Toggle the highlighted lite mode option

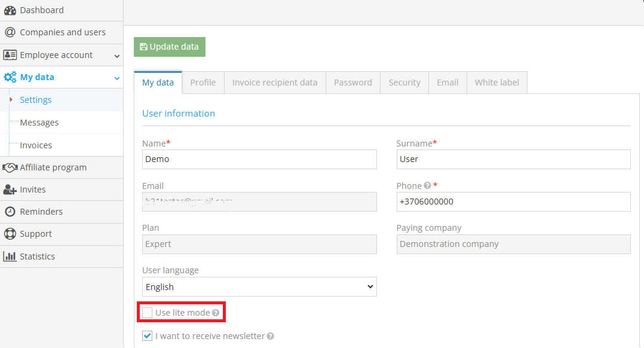pos(146,312)
